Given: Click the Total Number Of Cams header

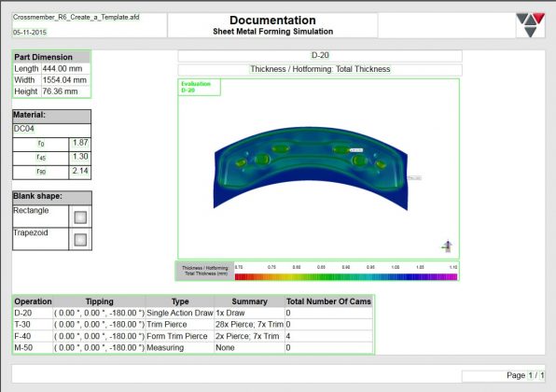Looking at the screenshot, I should pos(328,301).
